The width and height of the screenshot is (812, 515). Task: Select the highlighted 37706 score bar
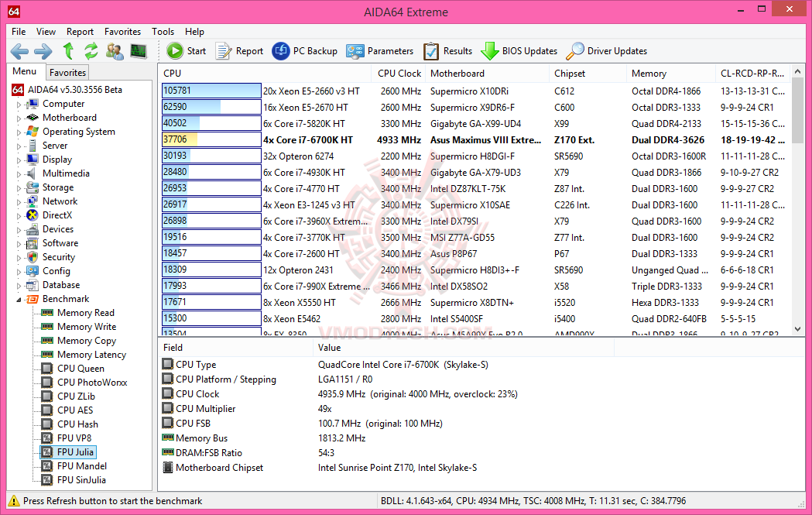211,139
